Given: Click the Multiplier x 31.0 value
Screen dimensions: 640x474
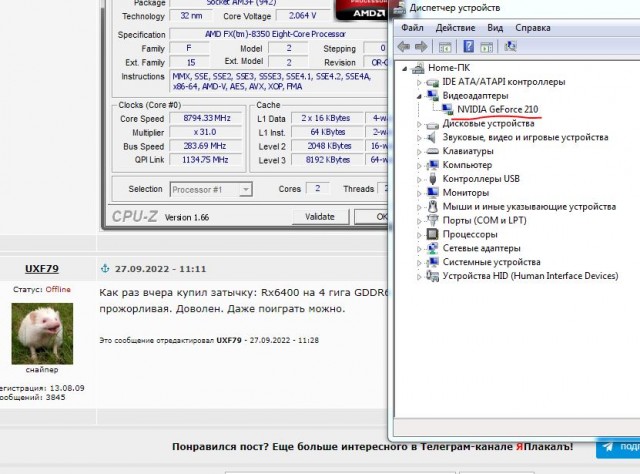Looking at the screenshot, I should coord(207,132).
